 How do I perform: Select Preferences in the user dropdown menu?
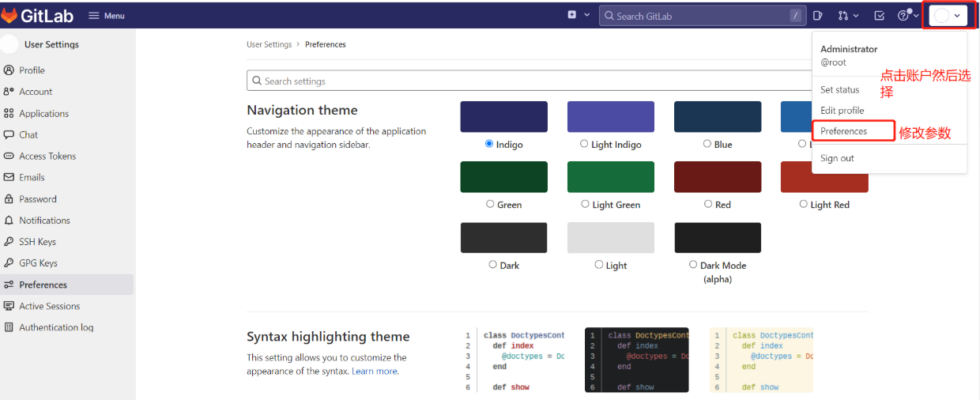pyautogui.click(x=843, y=131)
